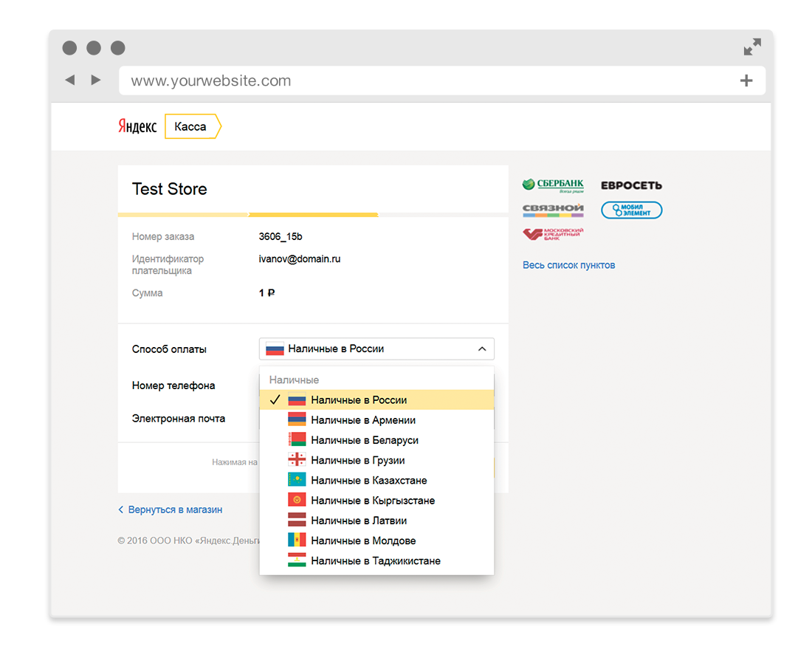The height and width of the screenshot is (669, 812).
Task: Open the Сбербанк logo
Action: (x=553, y=185)
